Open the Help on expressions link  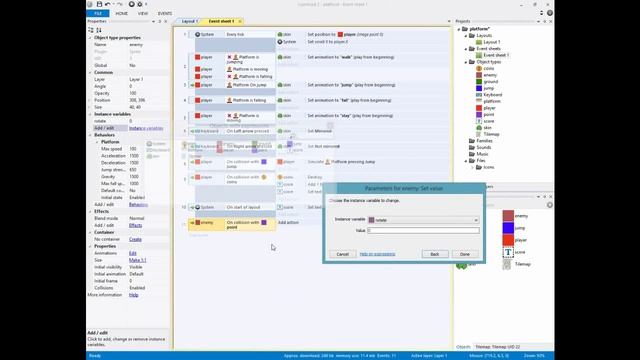[377, 254]
